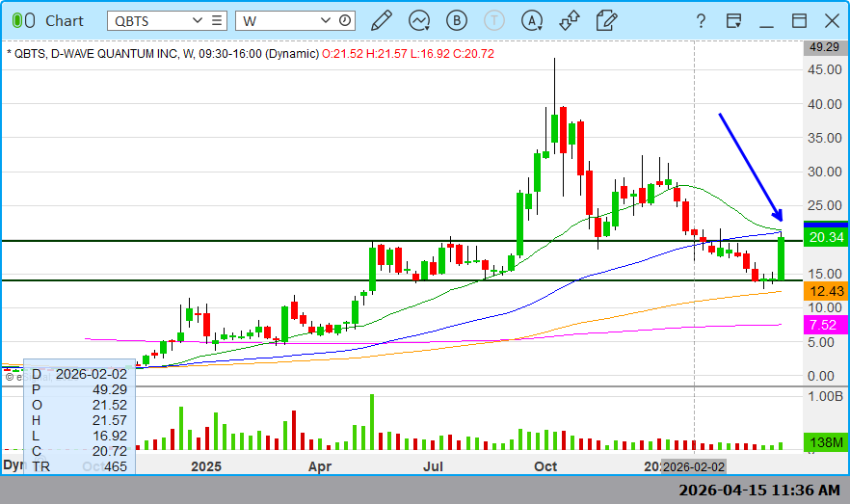850x504 pixels.
Task: Click the 45.00 price scale label
Action: (825, 69)
